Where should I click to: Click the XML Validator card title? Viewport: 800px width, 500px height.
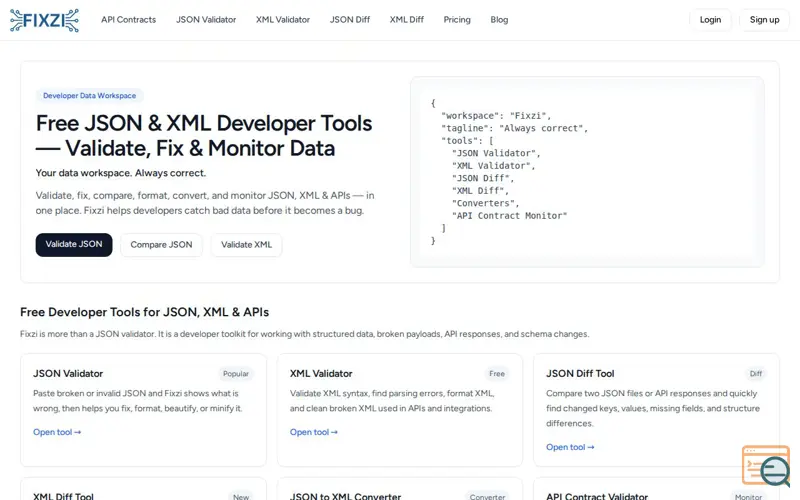click(321, 373)
